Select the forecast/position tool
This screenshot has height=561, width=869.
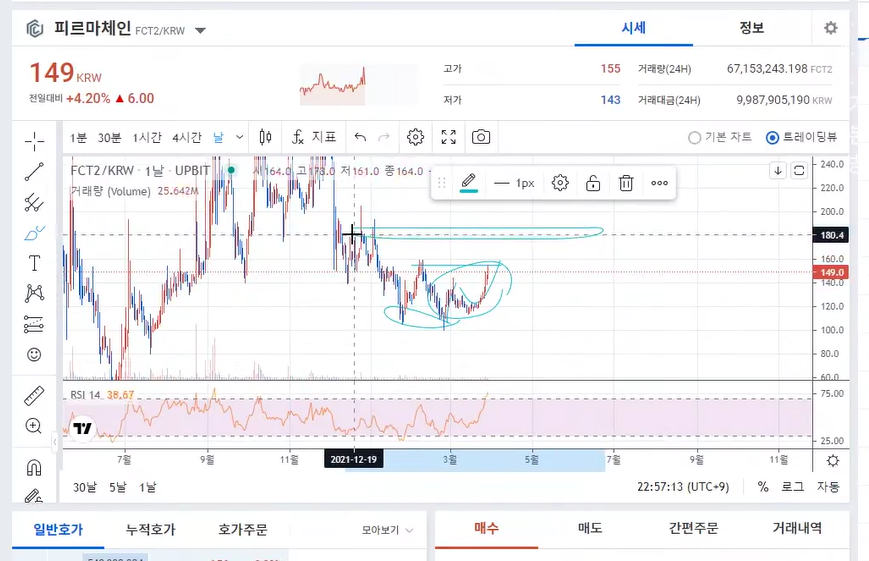34,324
